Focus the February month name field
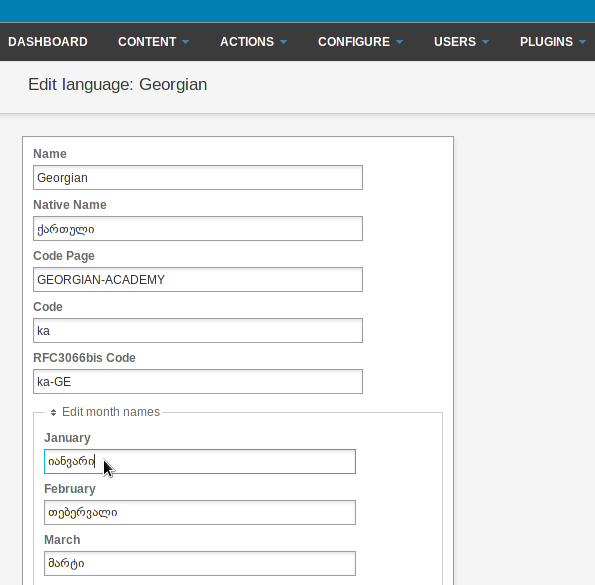The height and width of the screenshot is (585, 595). [x=200, y=513]
